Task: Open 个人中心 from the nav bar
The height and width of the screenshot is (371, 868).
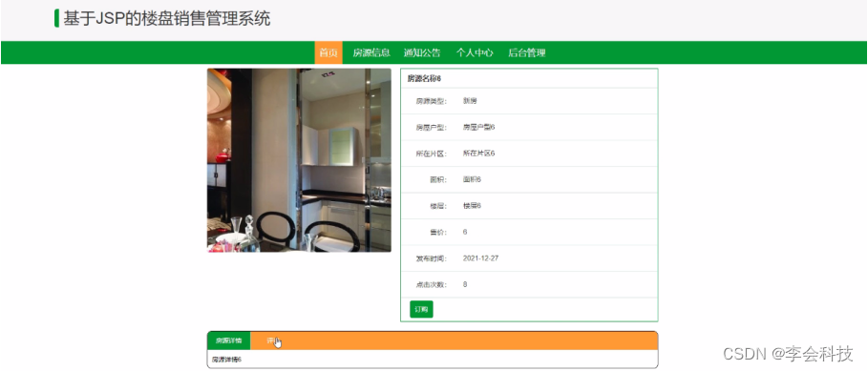Action: 475,53
